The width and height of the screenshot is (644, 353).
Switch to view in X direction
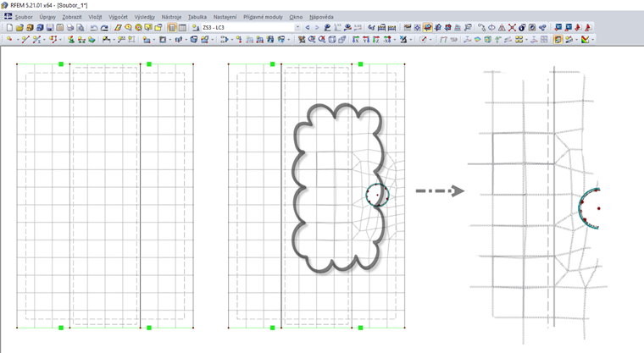coord(356,40)
